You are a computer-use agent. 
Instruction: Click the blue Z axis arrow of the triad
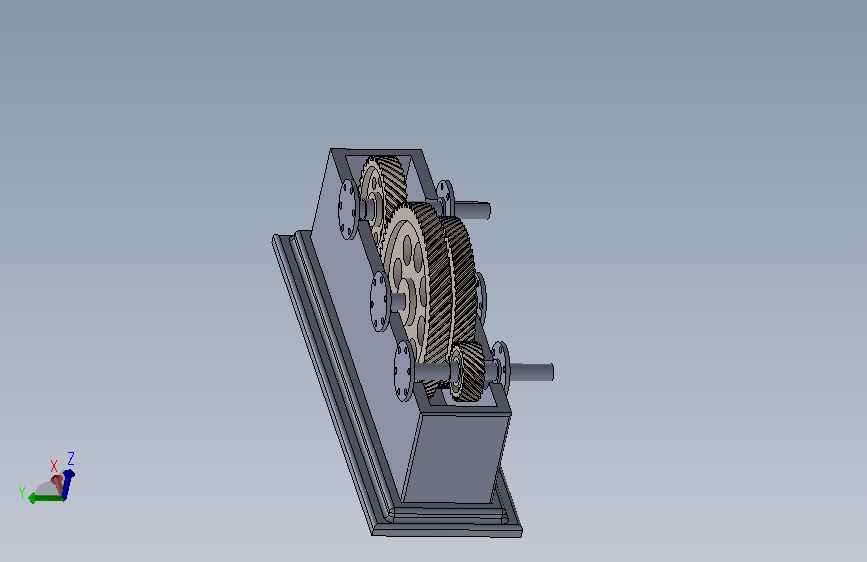pos(68,483)
